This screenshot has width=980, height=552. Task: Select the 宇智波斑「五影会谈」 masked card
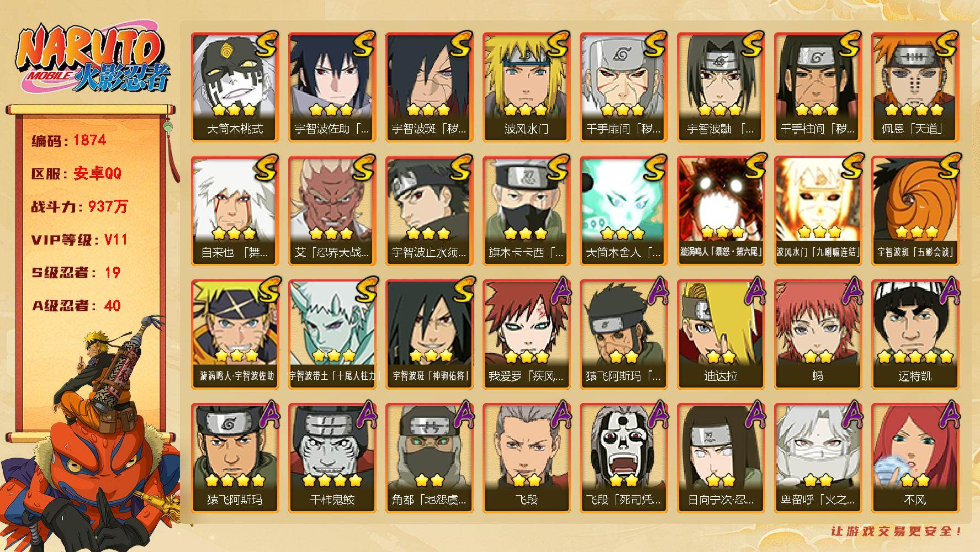click(x=915, y=211)
